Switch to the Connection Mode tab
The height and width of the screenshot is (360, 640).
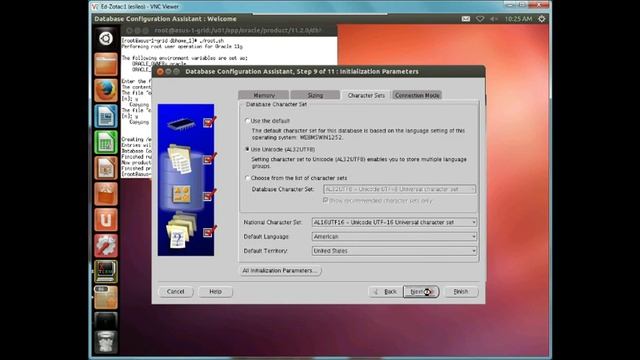tap(417, 95)
